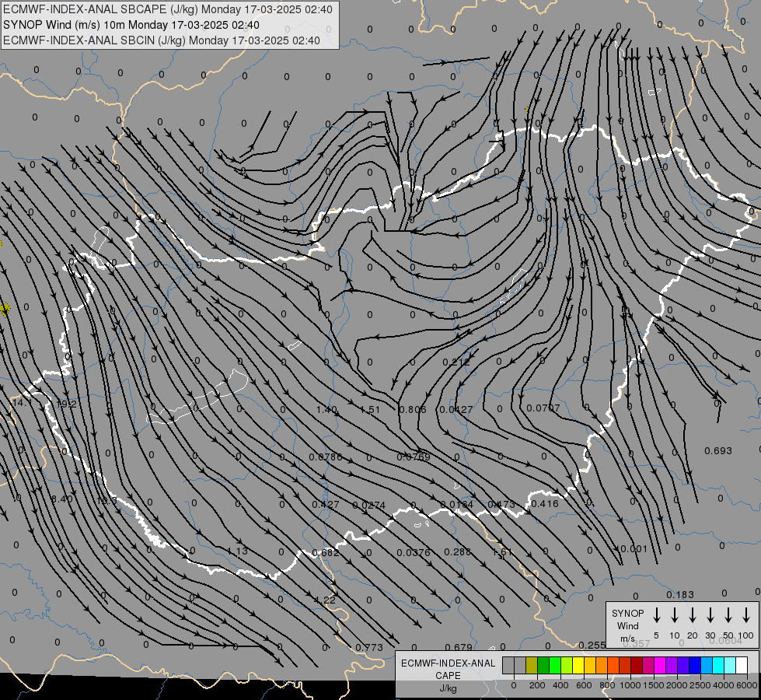Select the pure blue CAPE legend swatch
This screenshot has width=761, height=700.
click(x=694, y=665)
